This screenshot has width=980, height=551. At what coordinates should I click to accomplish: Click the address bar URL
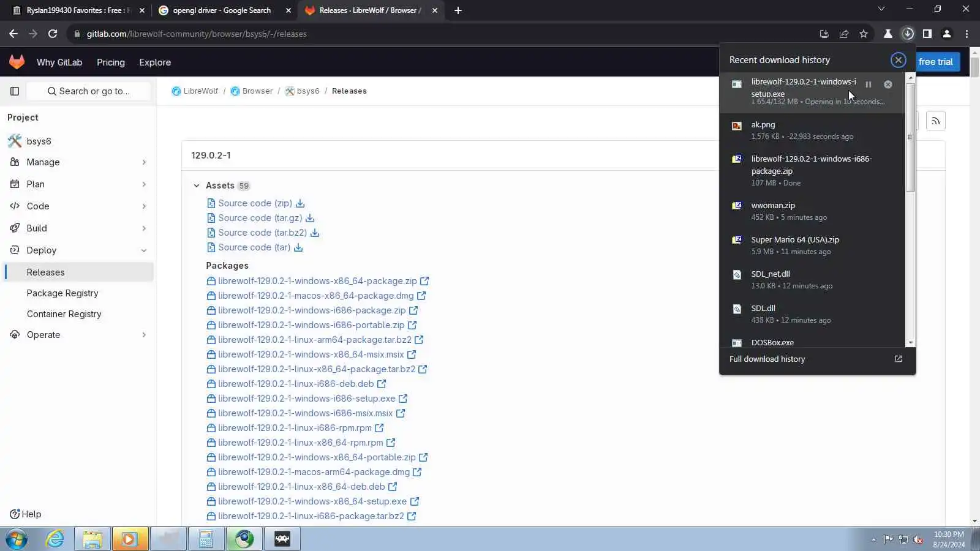[197, 34]
